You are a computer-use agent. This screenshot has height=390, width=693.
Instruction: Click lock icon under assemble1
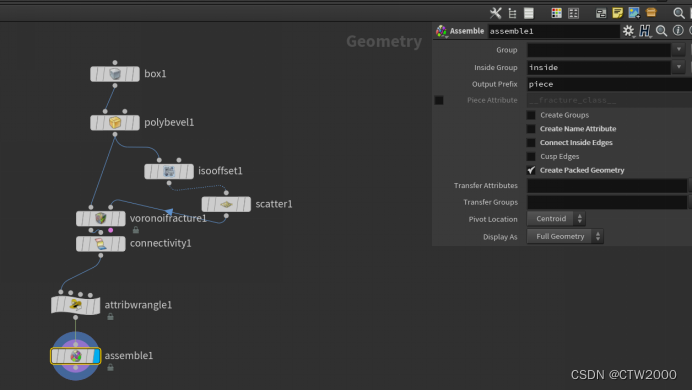point(110,367)
